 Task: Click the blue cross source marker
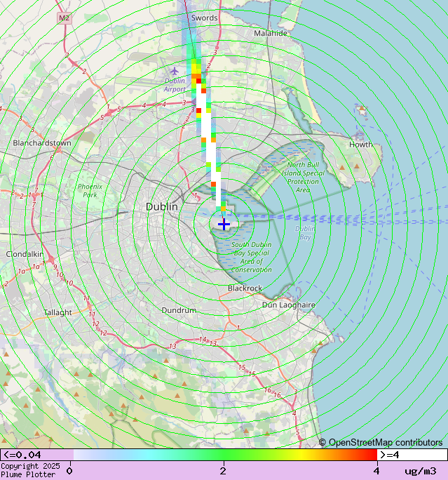[x=224, y=224]
